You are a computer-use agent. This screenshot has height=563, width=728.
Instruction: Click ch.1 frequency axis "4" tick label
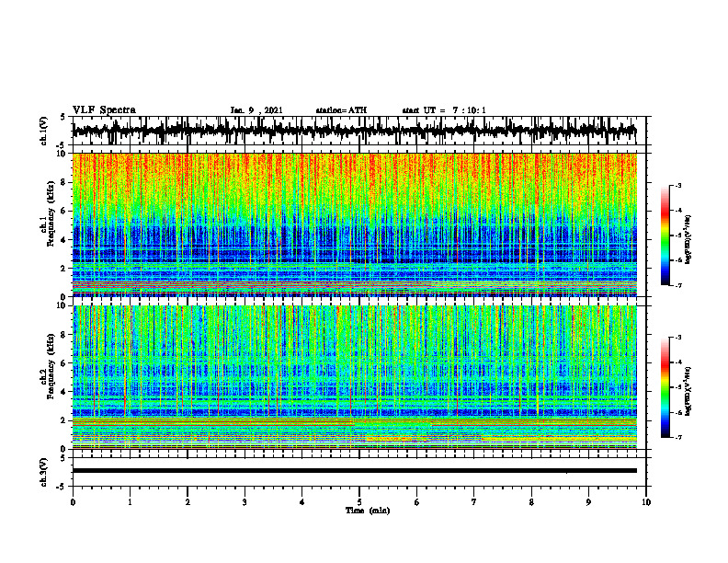click(63, 240)
